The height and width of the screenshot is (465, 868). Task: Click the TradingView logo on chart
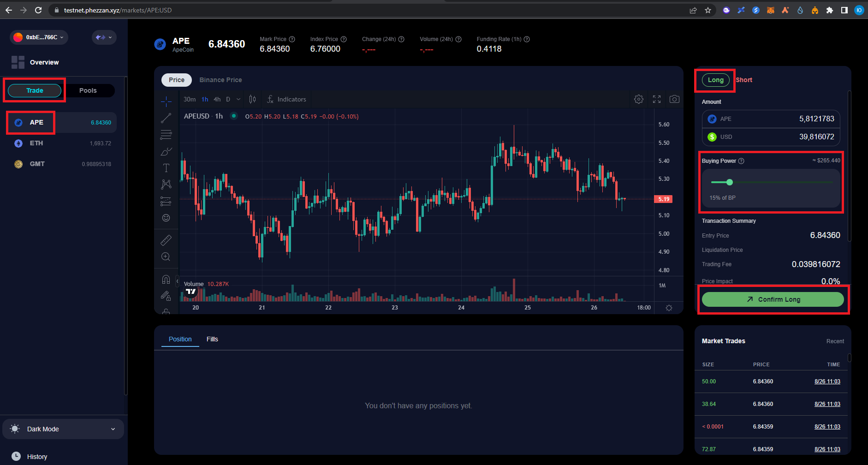[191, 292]
